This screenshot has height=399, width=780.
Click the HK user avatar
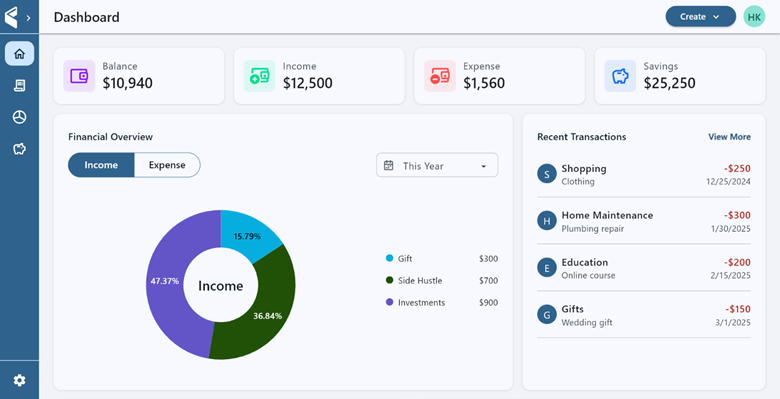click(x=754, y=16)
